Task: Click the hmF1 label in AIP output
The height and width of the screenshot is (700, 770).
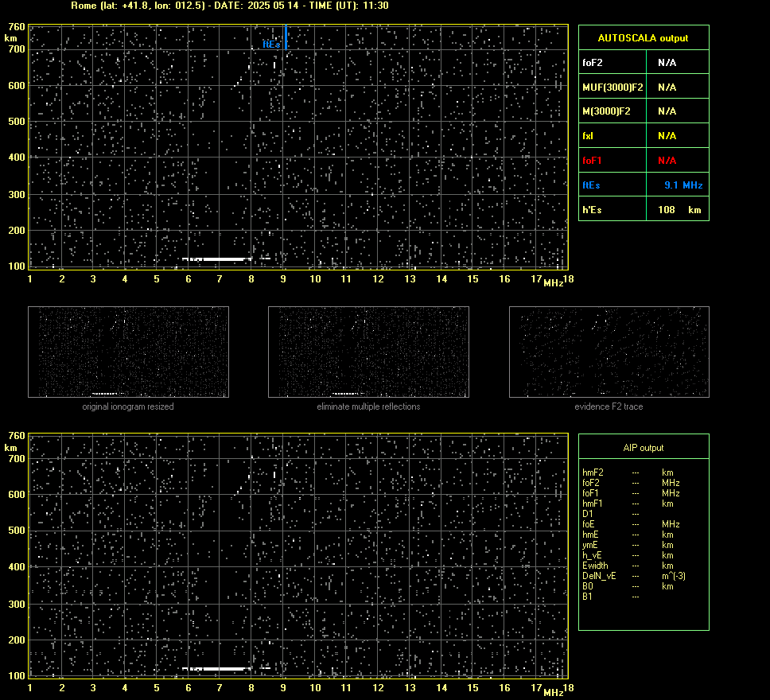Action: tap(593, 504)
